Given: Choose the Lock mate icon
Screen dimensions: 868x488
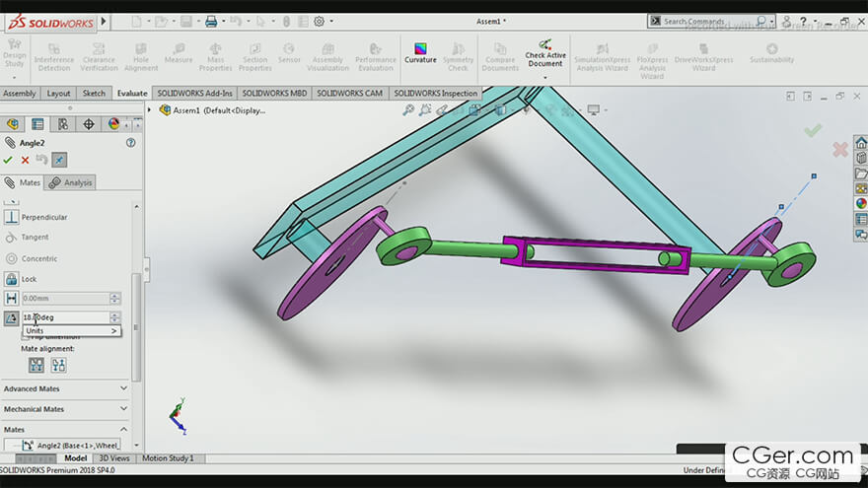Looking at the screenshot, I should [x=11, y=279].
